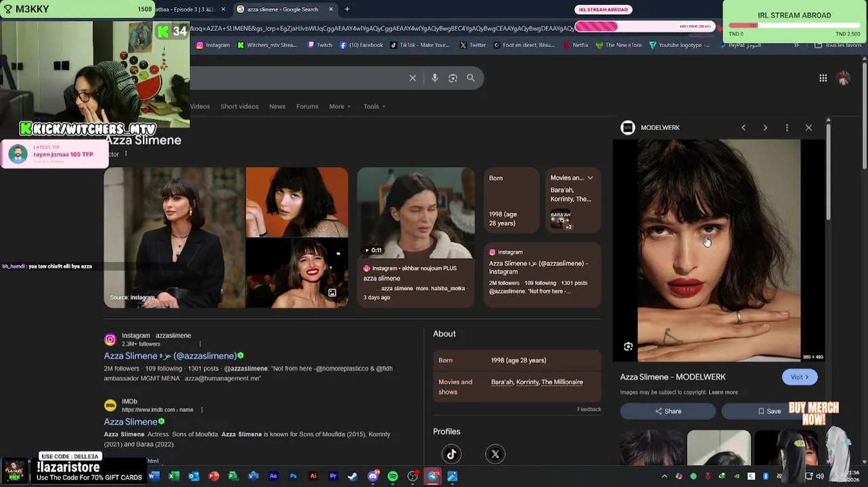868x487 pixels.
Task: Open the black blazer Instagram photo
Action: (x=174, y=237)
